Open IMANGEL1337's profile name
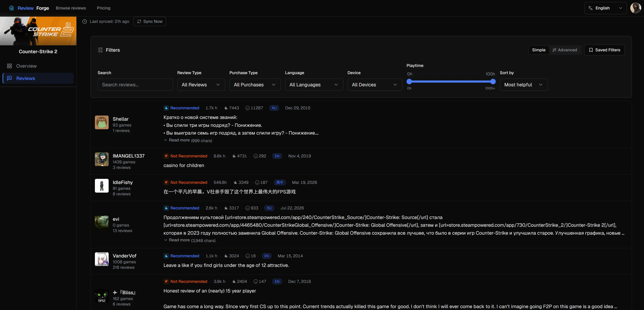The height and width of the screenshot is (310, 644). click(129, 156)
